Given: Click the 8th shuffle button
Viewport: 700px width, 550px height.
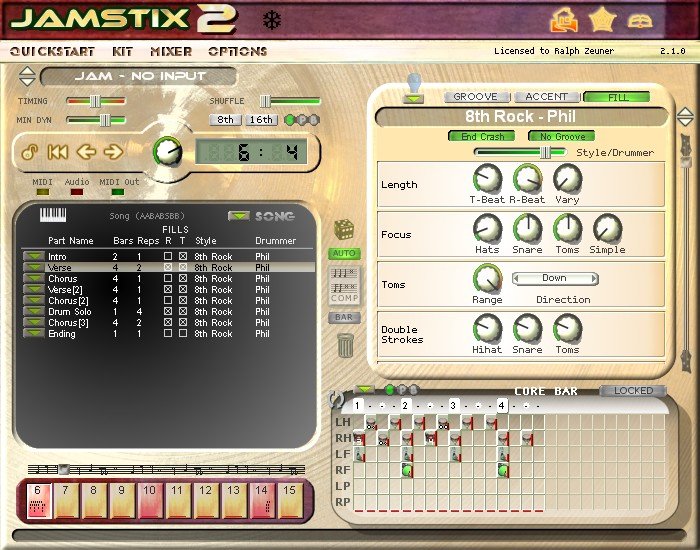Looking at the screenshot, I should pyautogui.click(x=225, y=120).
